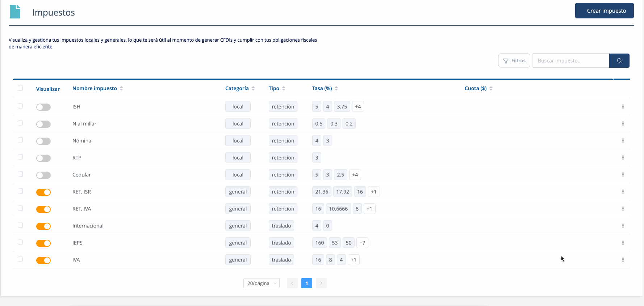
Task: Open the three-dot menu for Cedular row
Action: (623, 175)
